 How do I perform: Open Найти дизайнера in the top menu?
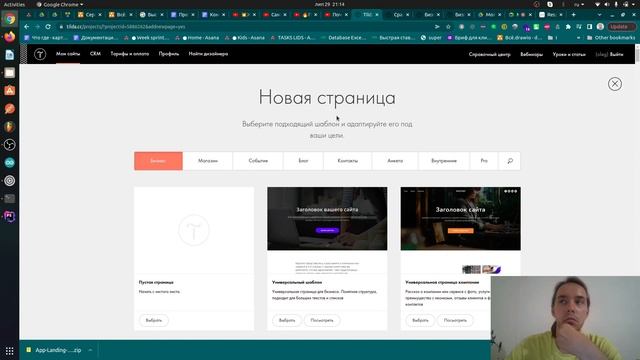click(x=208, y=54)
